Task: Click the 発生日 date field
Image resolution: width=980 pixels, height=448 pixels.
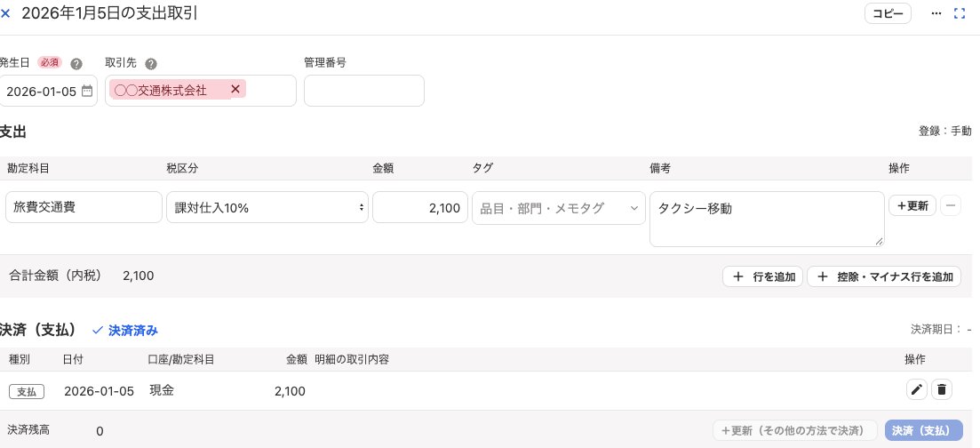Action: 48,91
